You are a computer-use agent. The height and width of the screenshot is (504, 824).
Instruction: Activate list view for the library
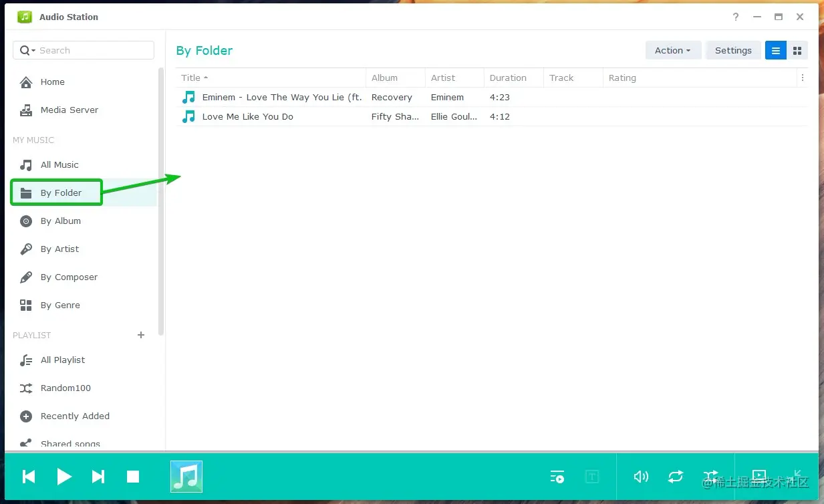pos(775,50)
